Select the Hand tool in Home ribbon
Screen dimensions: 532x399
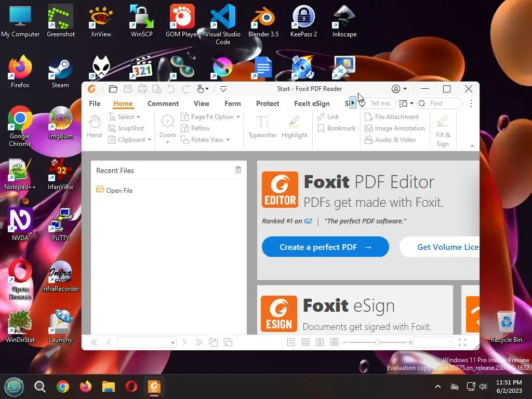[x=95, y=127]
